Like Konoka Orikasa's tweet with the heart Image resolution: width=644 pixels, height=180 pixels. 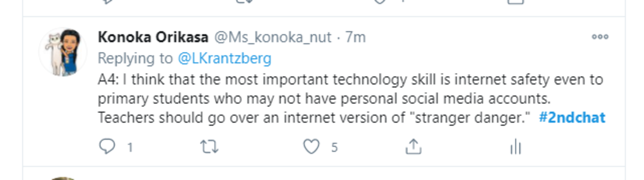click(x=311, y=147)
